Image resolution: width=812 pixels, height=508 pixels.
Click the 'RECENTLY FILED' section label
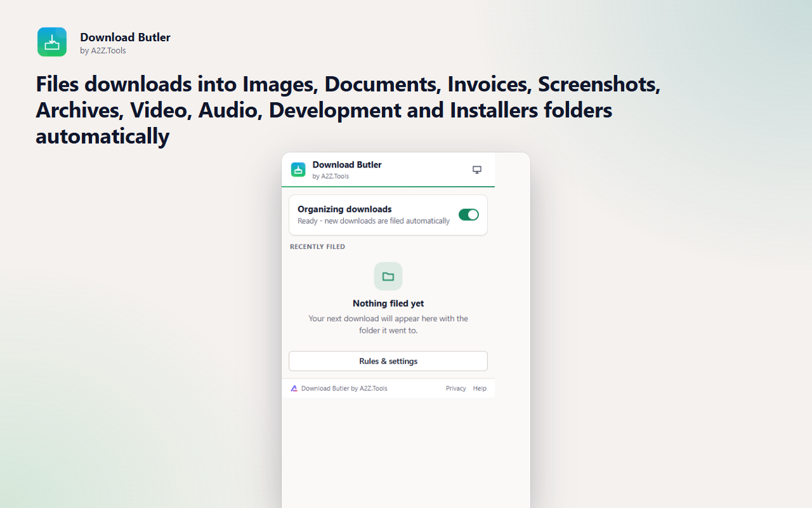317,246
